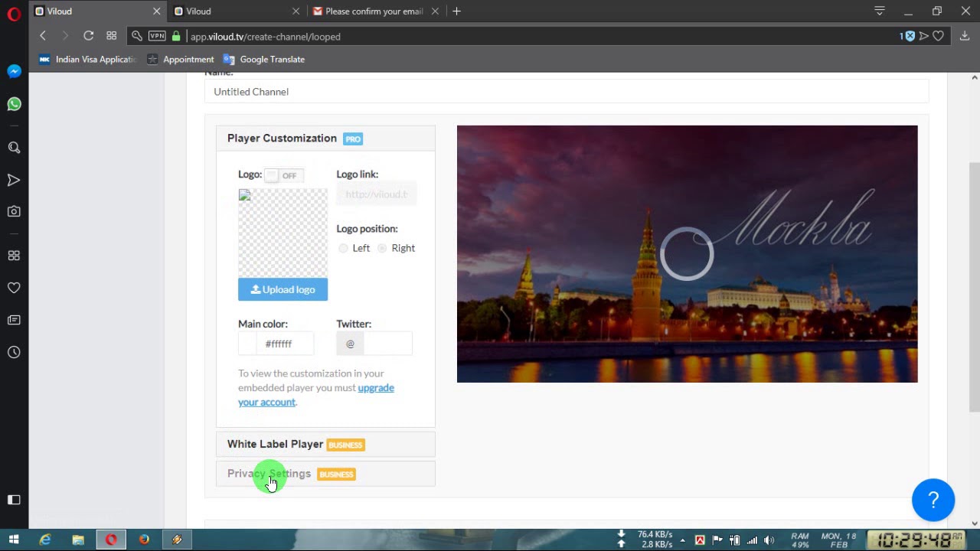Select the Left logo position

(343, 248)
